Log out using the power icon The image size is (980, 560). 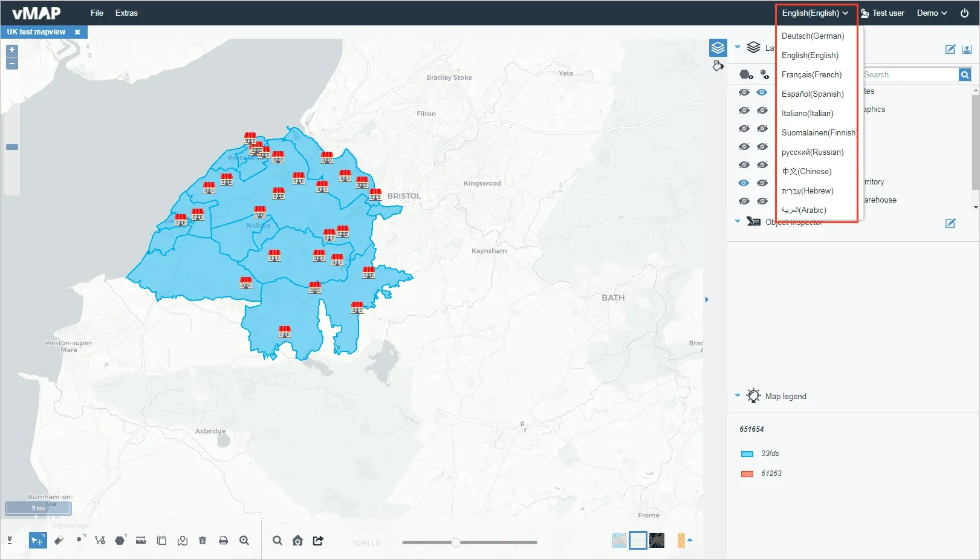click(964, 13)
